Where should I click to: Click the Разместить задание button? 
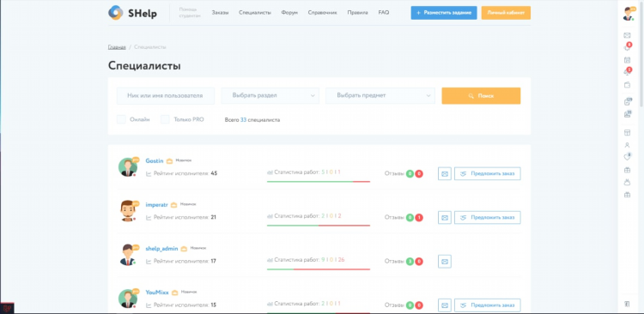[444, 13]
